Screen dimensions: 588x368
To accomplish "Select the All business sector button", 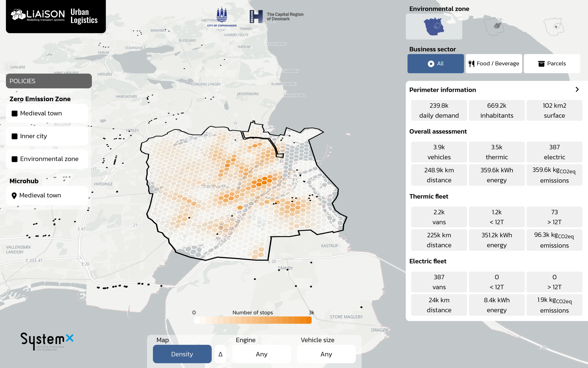I will coord(436,64).
